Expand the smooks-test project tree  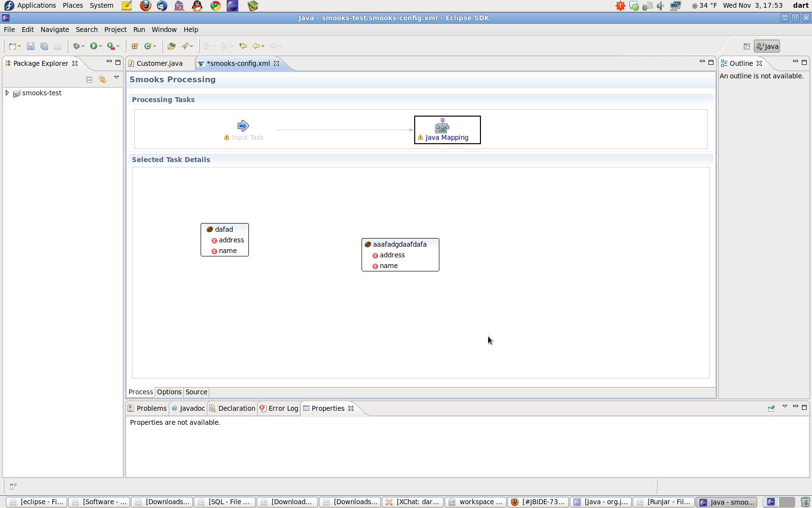(x=7, y=93)
